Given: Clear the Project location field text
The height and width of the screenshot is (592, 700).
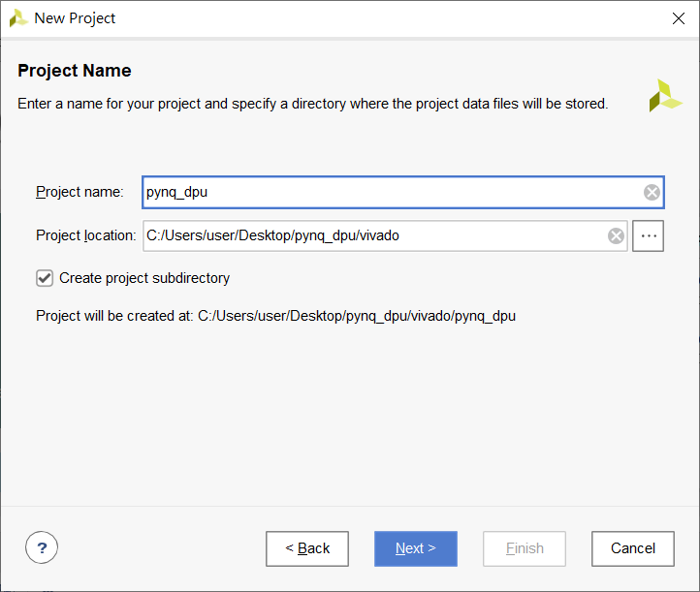Looking at the screenshot, I should click(x=616, y=235).
